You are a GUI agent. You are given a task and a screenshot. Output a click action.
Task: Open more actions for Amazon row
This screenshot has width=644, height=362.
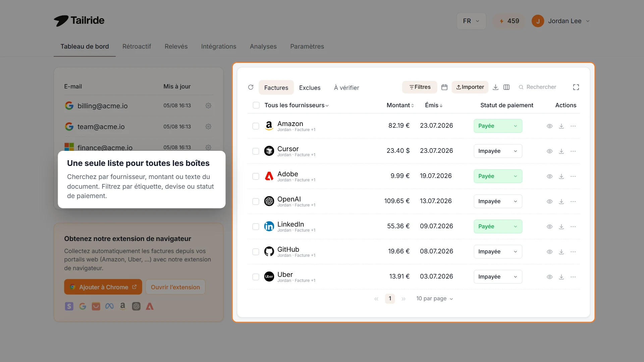[573, 126]
